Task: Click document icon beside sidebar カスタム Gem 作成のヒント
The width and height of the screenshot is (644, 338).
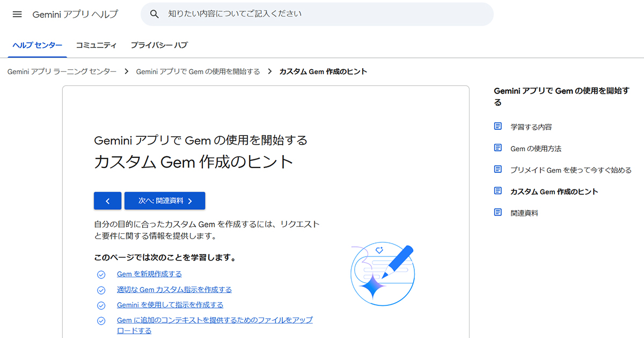Action: coord(498,191)
